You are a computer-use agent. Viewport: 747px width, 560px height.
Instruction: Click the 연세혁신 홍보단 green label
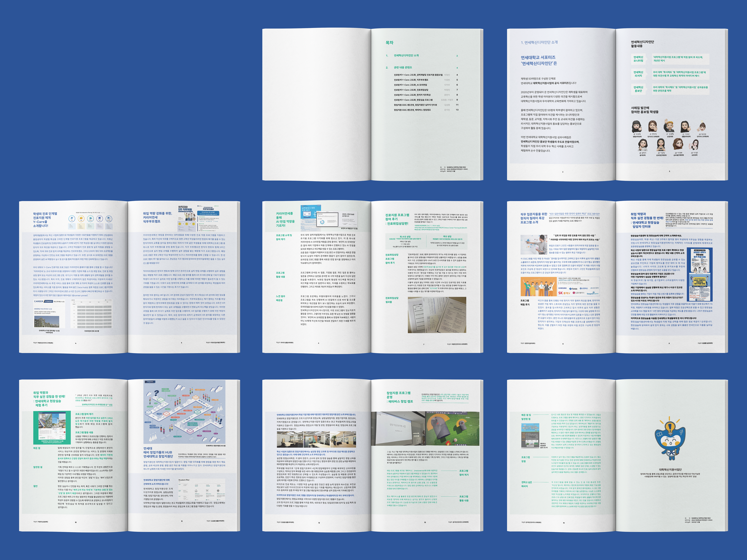(638, 89)
